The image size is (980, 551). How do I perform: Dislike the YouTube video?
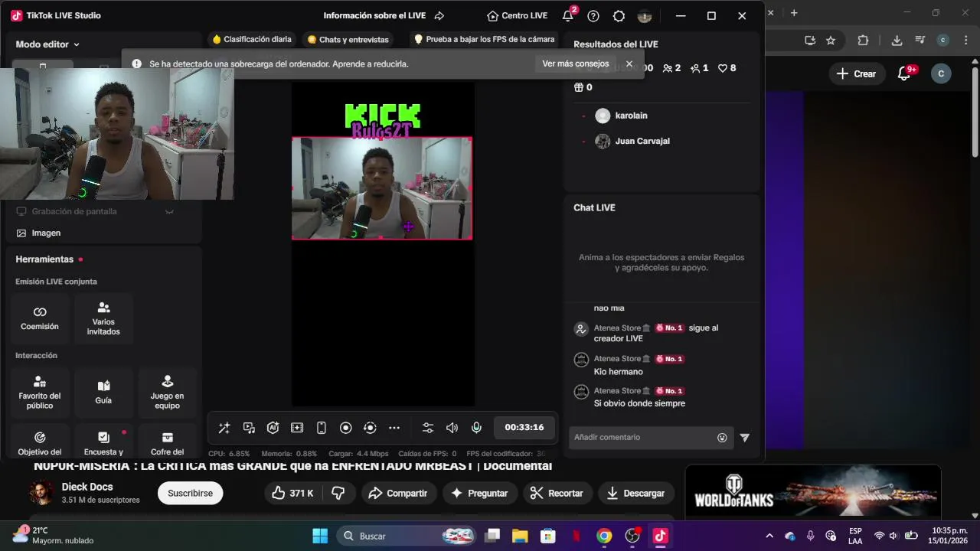(x=338, y=493)
